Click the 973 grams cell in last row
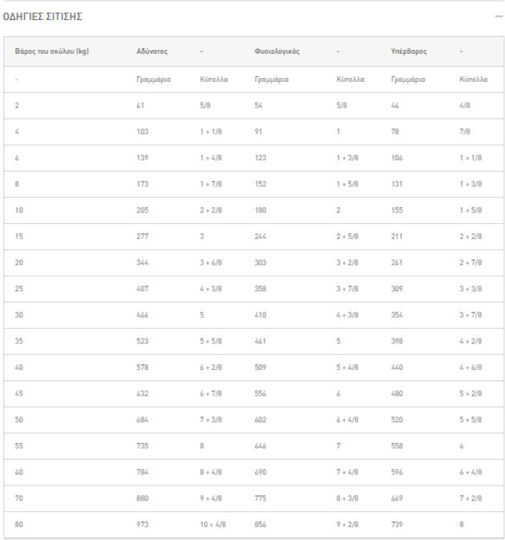The width and height of the screenshot is (505, 540). point(142,524)
